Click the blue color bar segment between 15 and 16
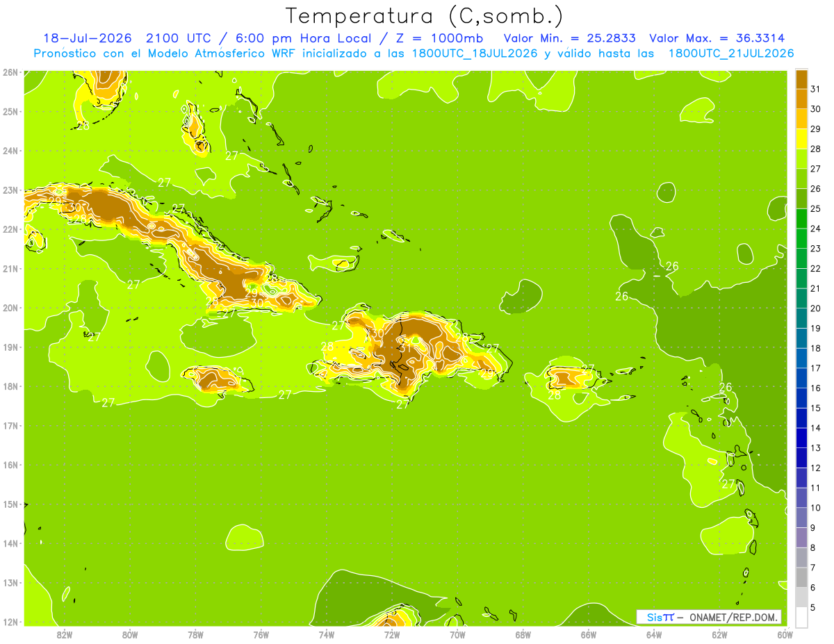This screenshot has height=644, width=834. 801,397
